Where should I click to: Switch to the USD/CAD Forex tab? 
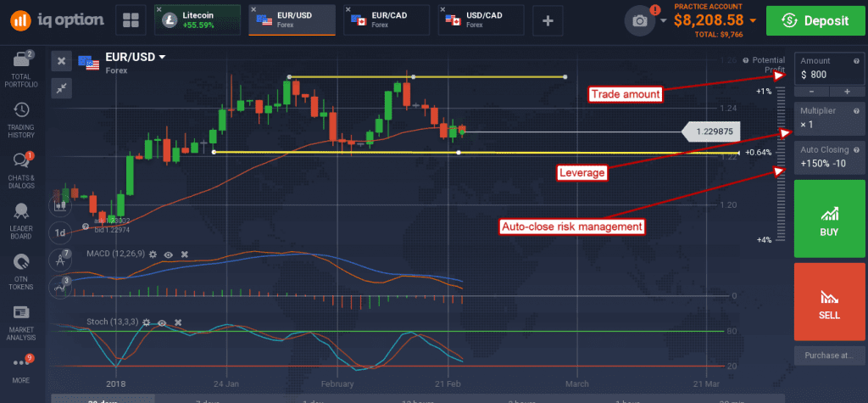[x=481, y=20]
